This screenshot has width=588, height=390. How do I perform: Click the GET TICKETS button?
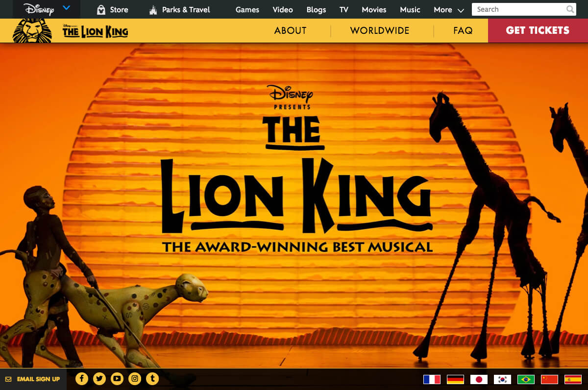pos(538,30)
